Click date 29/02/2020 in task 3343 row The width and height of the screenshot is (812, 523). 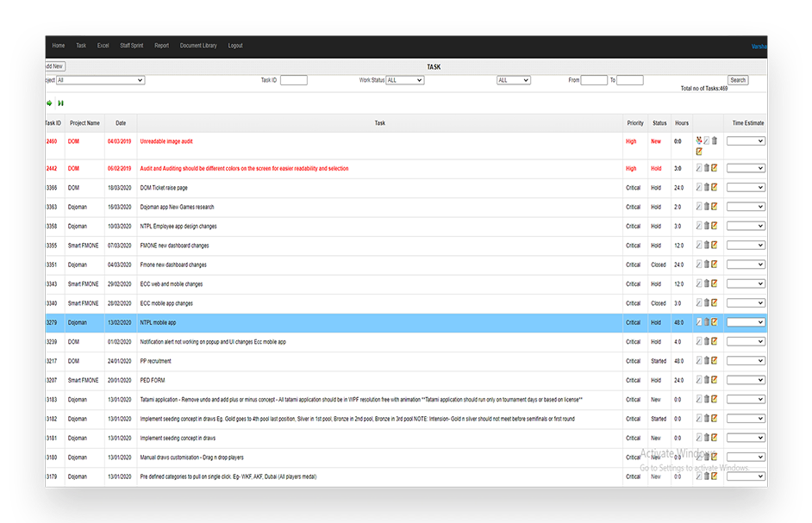[119, 284]
